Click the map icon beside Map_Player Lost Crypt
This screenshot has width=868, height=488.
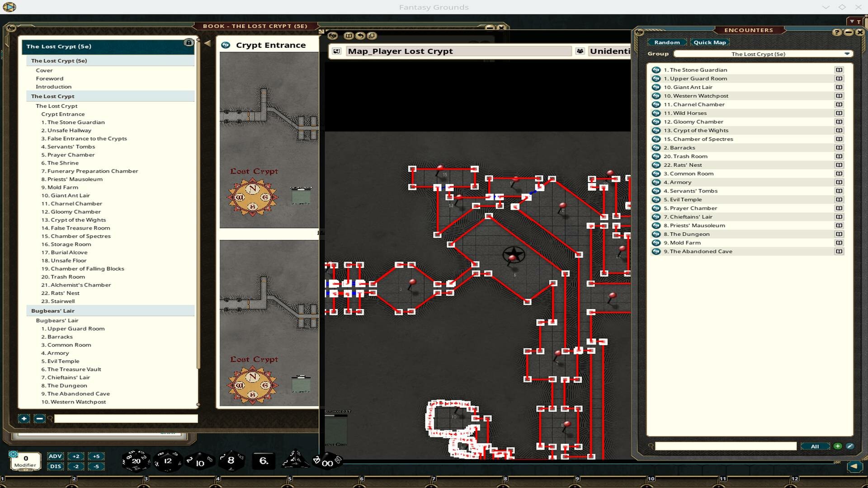click(x=336, y=51)
